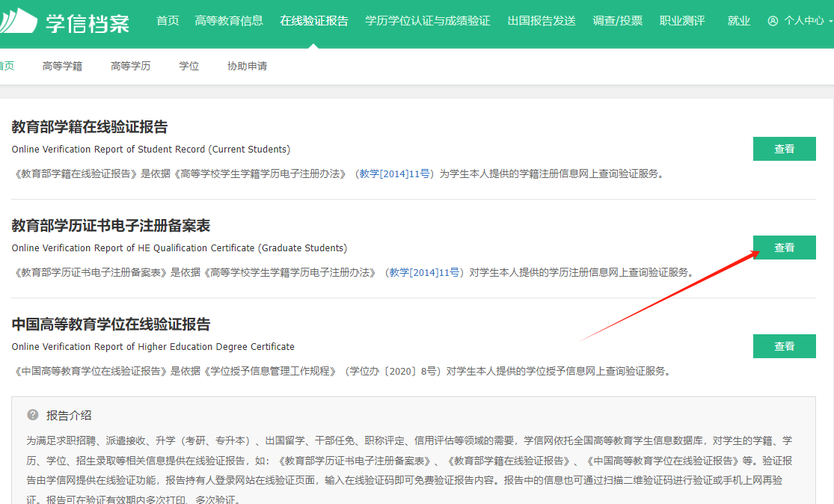Open 教学[2014]11号 link under 学历证书电子注册备案表
This screenshot has height=504, width=834.
pos(424,273)
